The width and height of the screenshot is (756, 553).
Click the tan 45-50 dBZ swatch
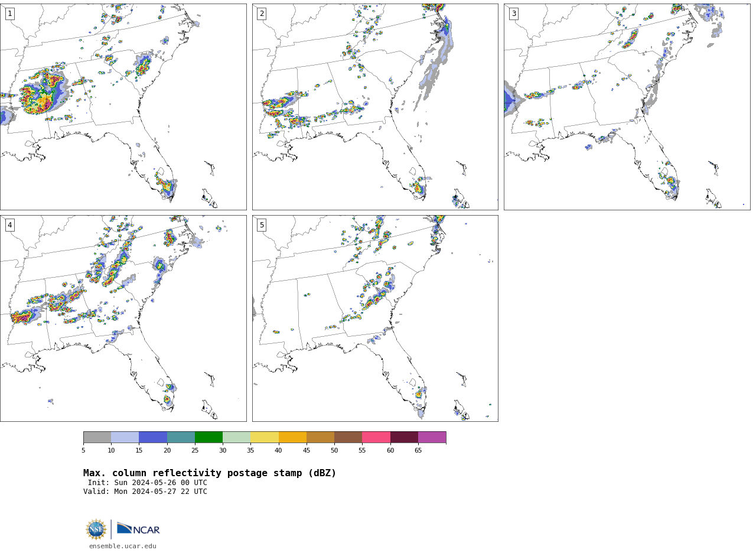320,437
